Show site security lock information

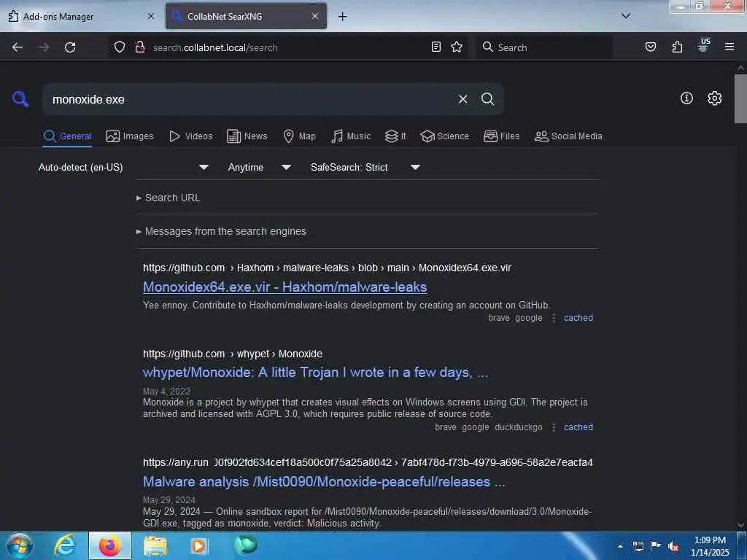pos(139,47)
